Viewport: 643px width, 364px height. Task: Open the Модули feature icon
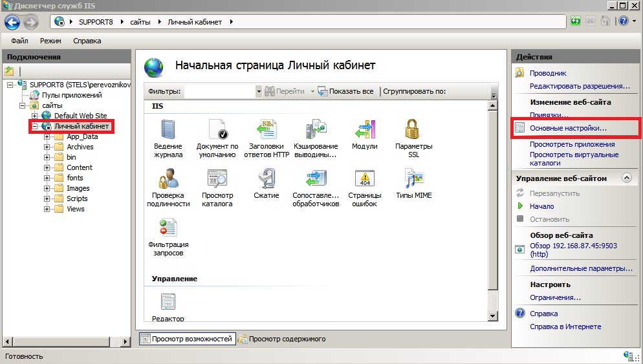pos(365,134)
